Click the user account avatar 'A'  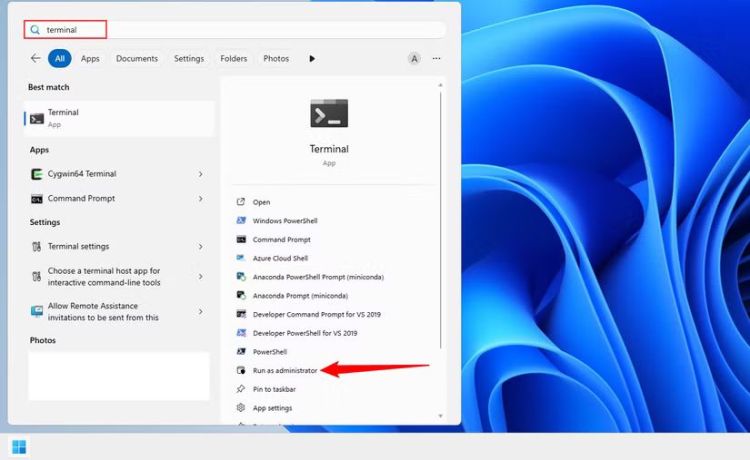(x=414, y=59)
